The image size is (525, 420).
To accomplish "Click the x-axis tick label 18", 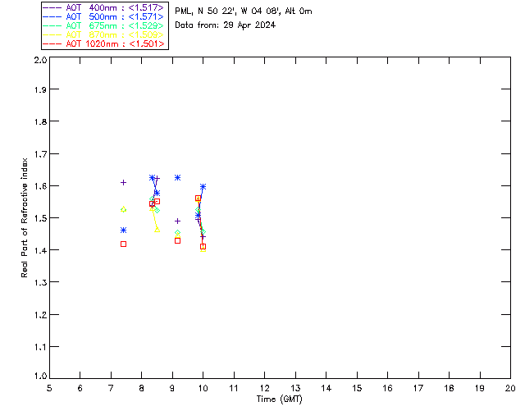I will pos(449,388).
